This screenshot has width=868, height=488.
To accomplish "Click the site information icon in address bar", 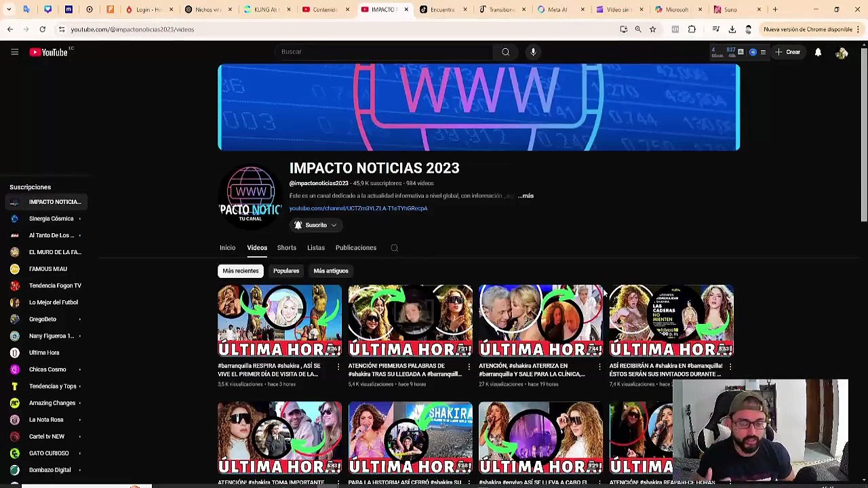I will [x=62, y=29].
